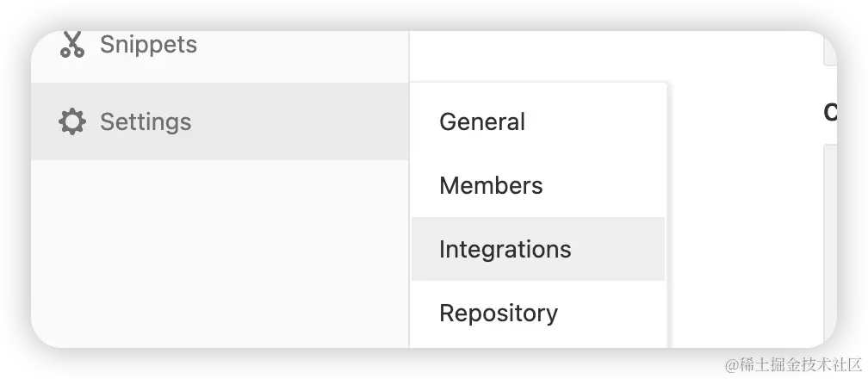This screenshot has height=379, width=868.
Task: Click the Snippets scissors icon
Action: coord(72,45)
